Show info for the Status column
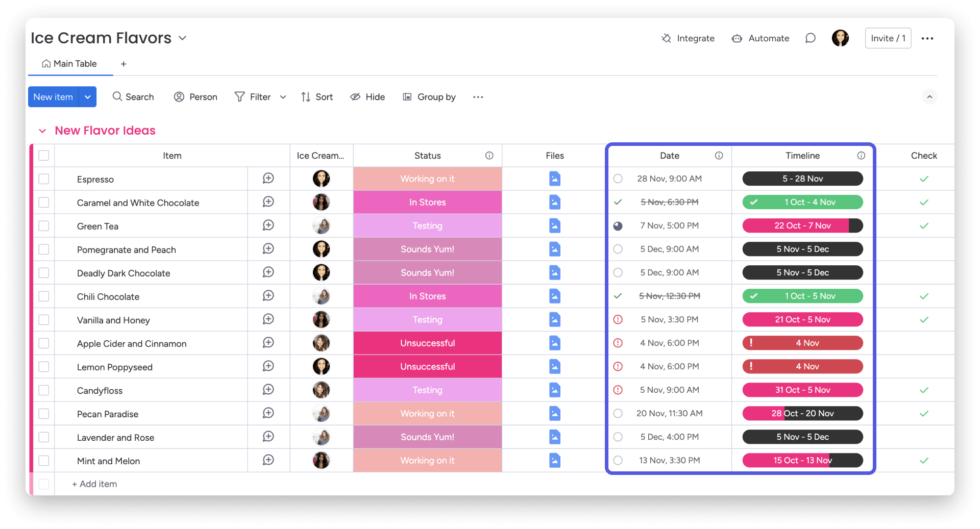Viewport: 980px width, 529px height. tap(489, 156)
